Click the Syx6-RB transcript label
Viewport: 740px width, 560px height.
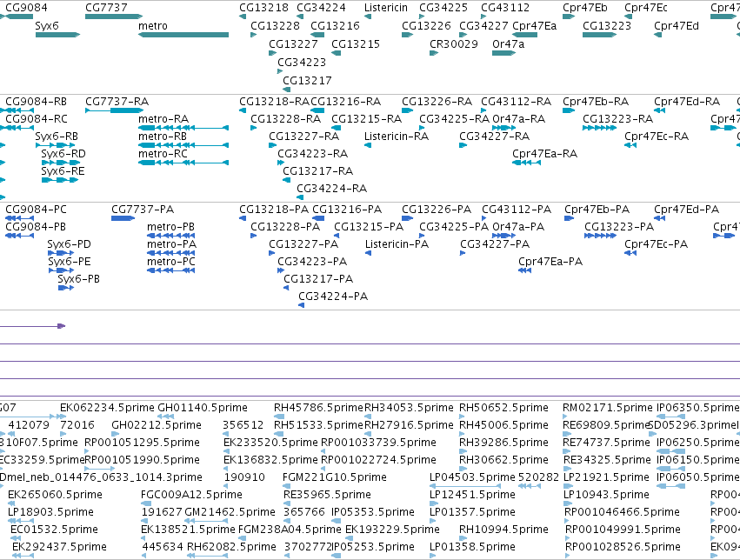point(57,137)
